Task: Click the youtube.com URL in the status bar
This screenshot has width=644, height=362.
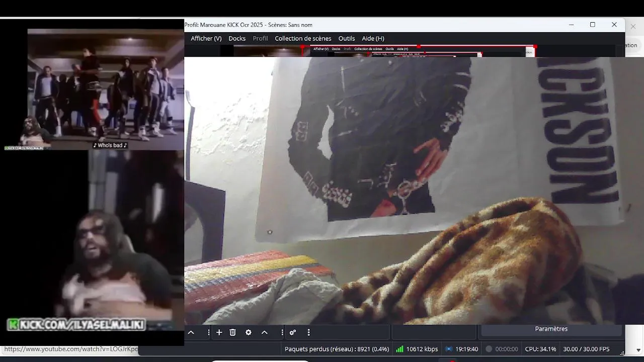Action: coord(71,349)
